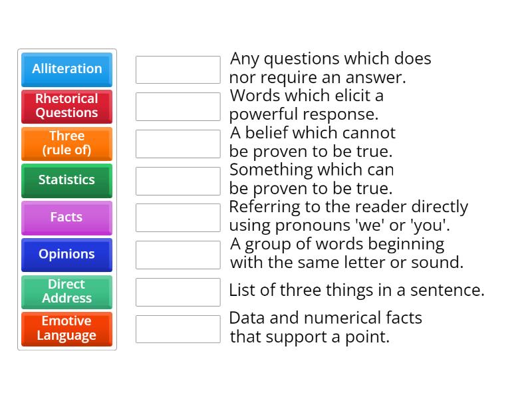This screenshot has width=532, height=399.
Task: Select the teal Direct Address tile
Action: tap(66, 291)
